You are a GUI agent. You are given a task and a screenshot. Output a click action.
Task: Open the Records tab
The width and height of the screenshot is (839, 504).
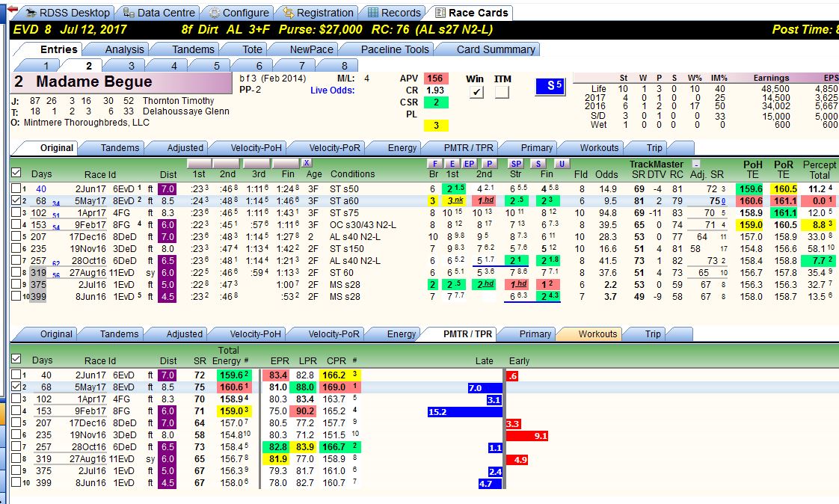click(x=394, y=12)
